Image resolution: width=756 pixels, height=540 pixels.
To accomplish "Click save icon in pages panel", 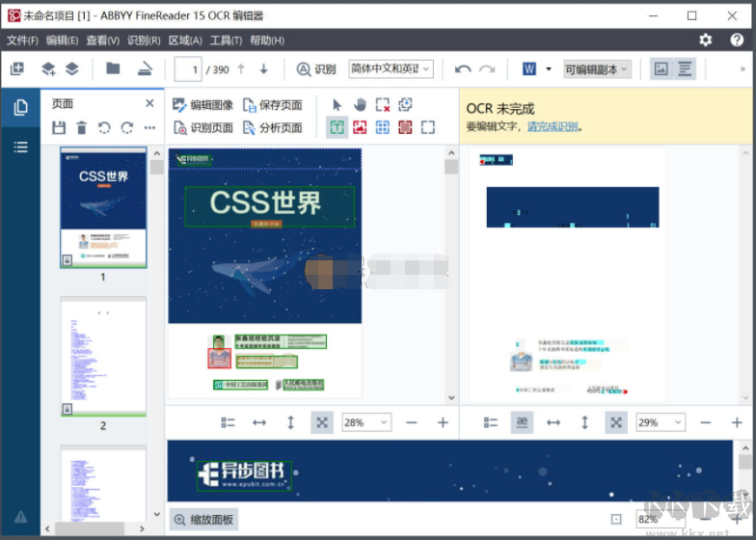I will (59, 127).
